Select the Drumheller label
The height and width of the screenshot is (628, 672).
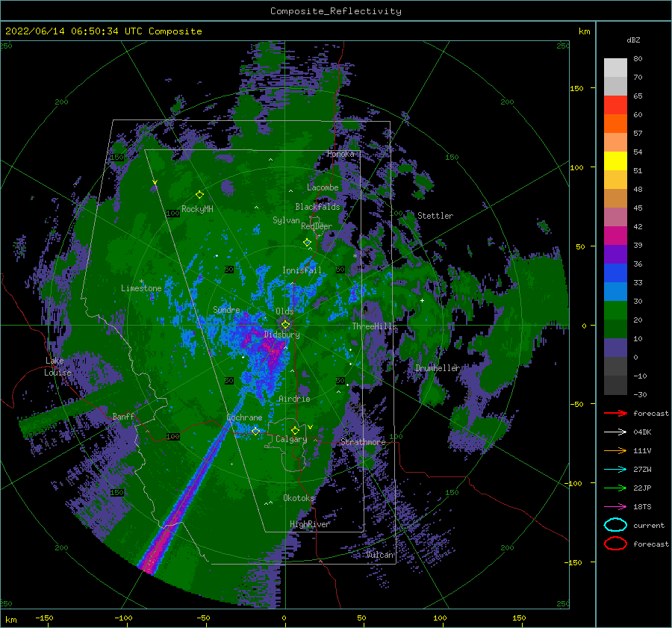click(438, 368)
